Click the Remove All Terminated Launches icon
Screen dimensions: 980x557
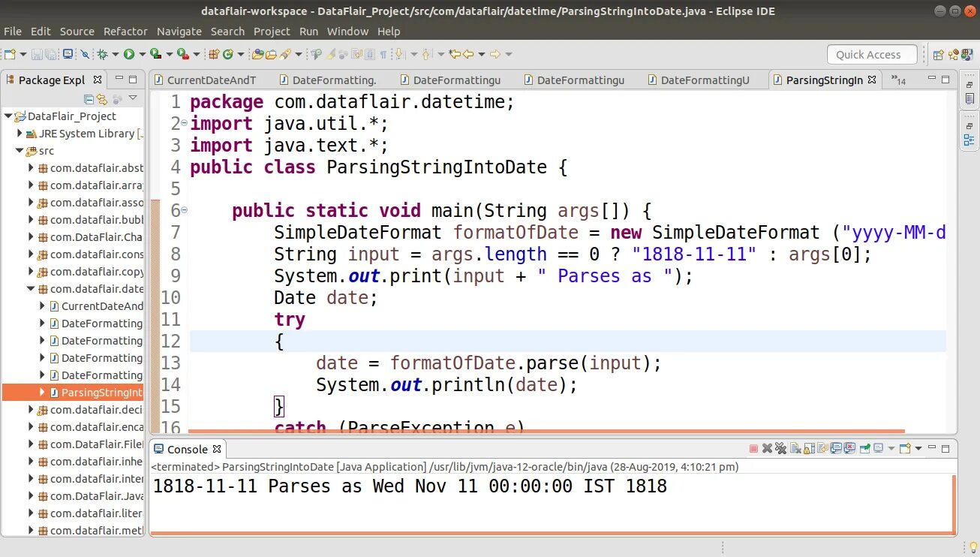[x=781, y=449]
